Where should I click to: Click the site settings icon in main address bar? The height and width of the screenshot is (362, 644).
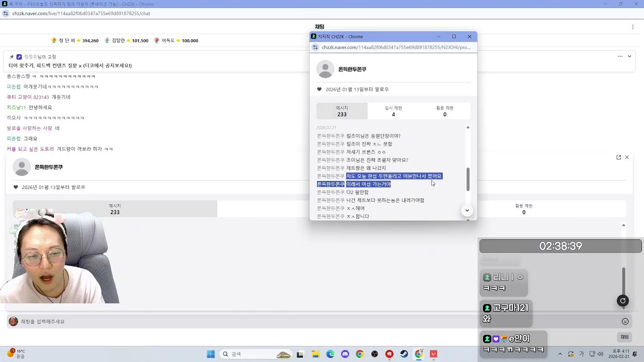[6, 14]
